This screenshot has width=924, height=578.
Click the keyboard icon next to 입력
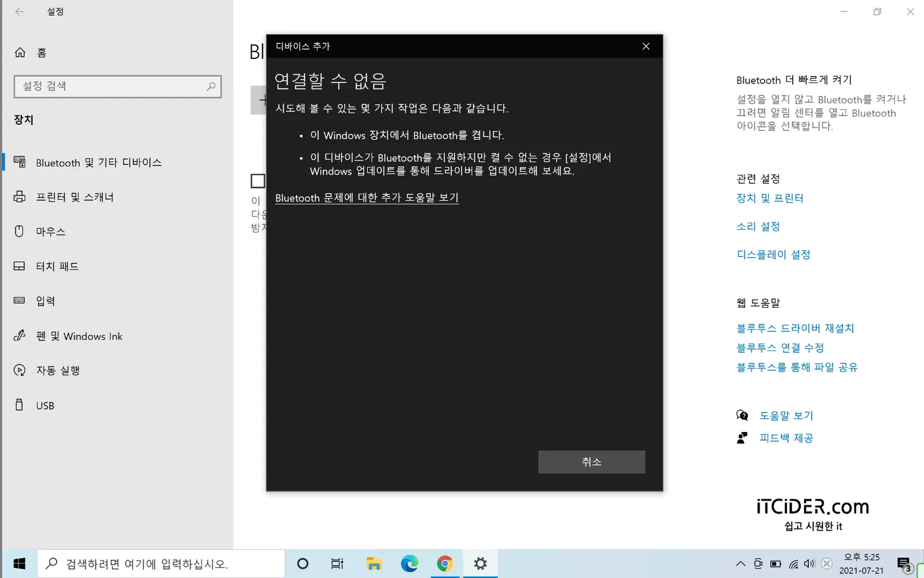[x=20, y=300]
